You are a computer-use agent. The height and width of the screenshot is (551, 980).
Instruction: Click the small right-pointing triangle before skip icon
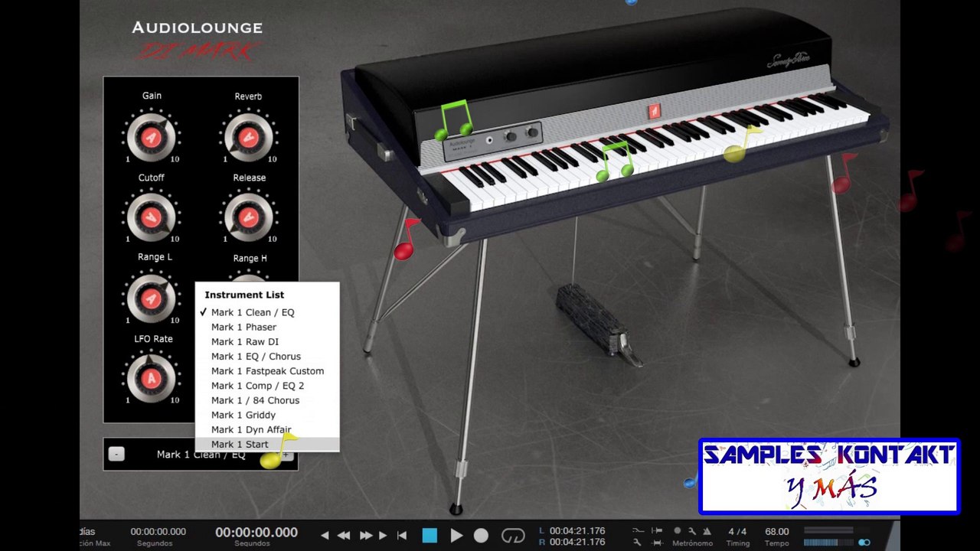pyautogui.click(x=383, y=536)
